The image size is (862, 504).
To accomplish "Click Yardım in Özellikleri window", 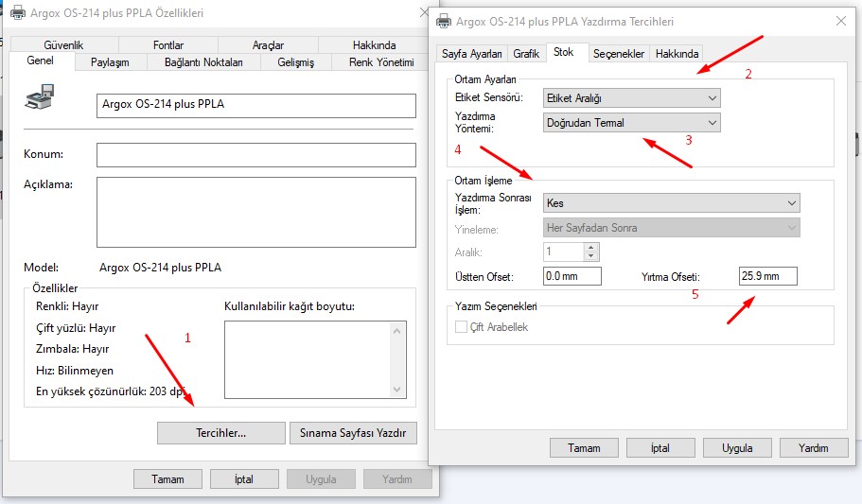I will click(x=397, y=479).
